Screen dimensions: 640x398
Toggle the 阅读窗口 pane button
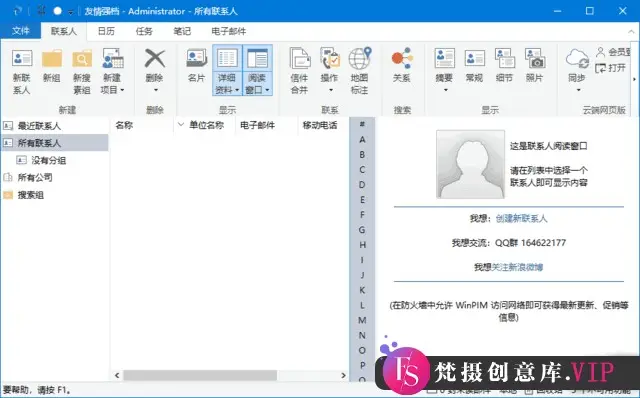pos(258,70)
